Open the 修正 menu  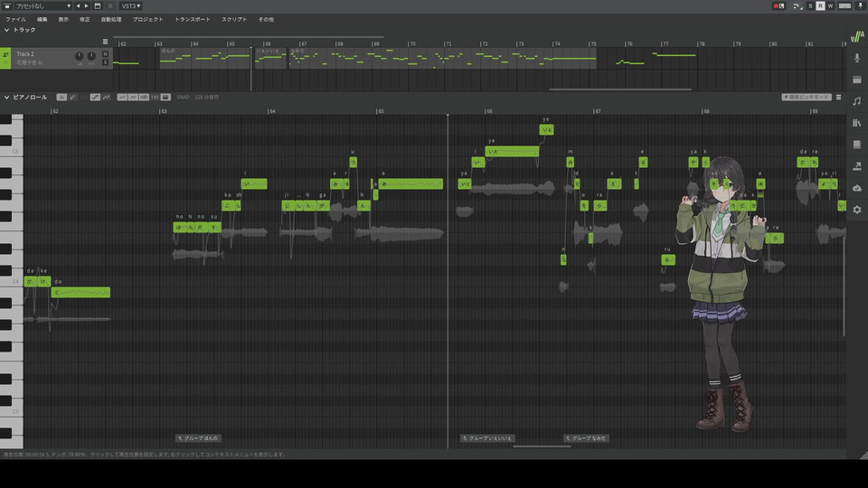coord(85,19)
